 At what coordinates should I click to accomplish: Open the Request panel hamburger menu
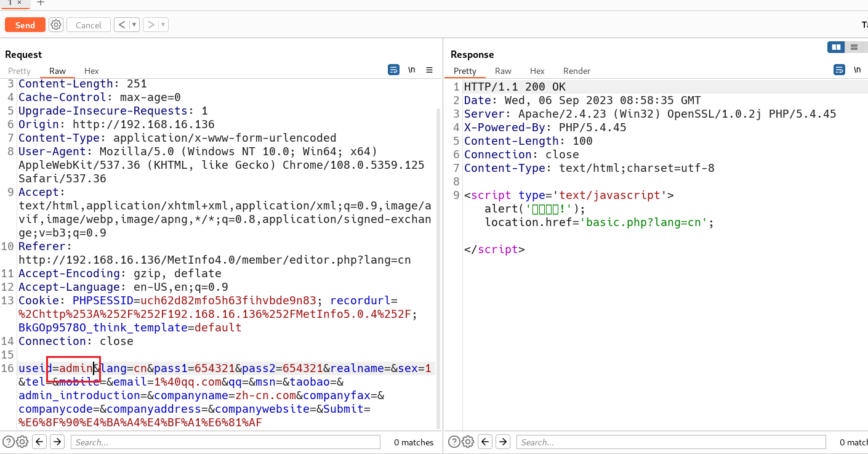point(430,70)
